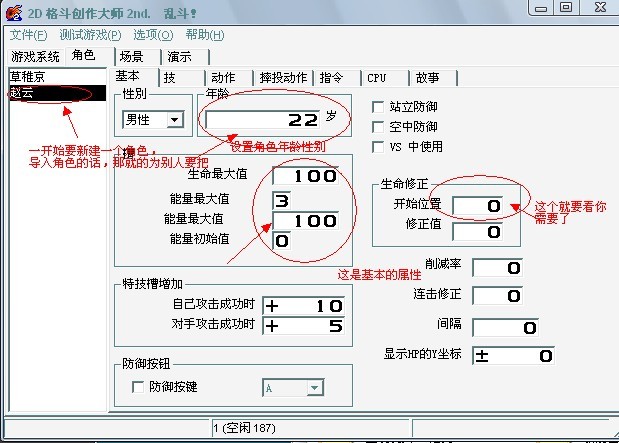Switch to the 演示 tab
The image size is (619, 443).
point(185,57)
